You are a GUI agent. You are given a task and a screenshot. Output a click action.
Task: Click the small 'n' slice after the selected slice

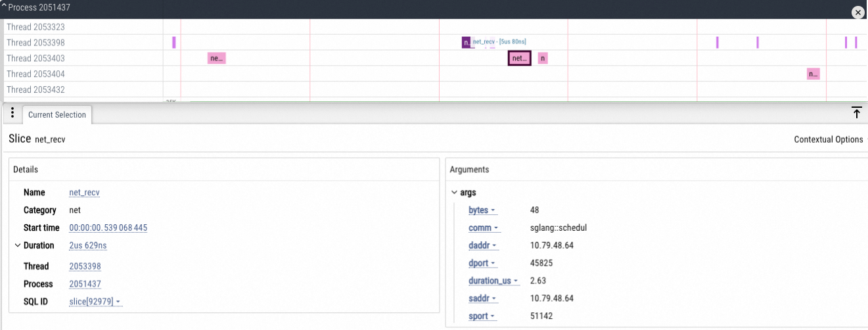click(x=543, y=58)
